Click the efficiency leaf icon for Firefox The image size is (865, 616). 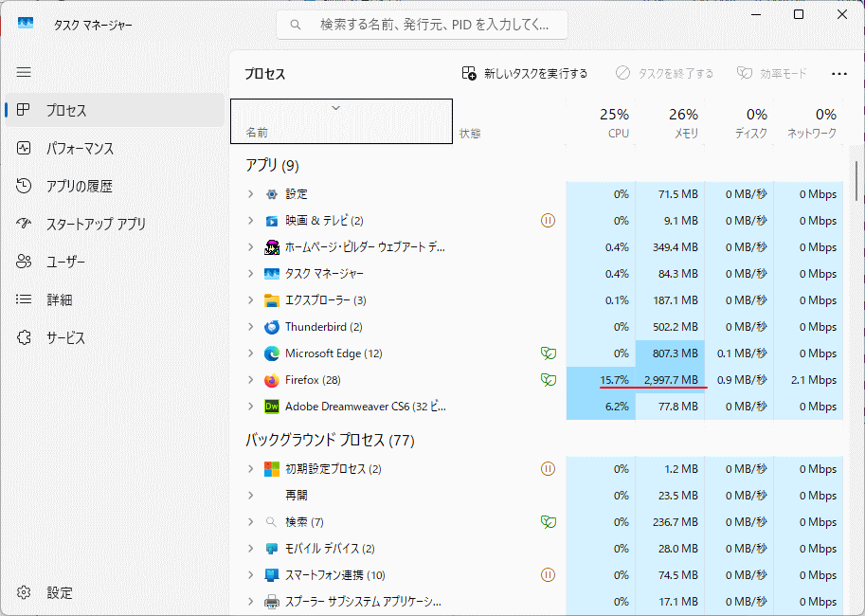pyautogui.click(x=549, y=380)
